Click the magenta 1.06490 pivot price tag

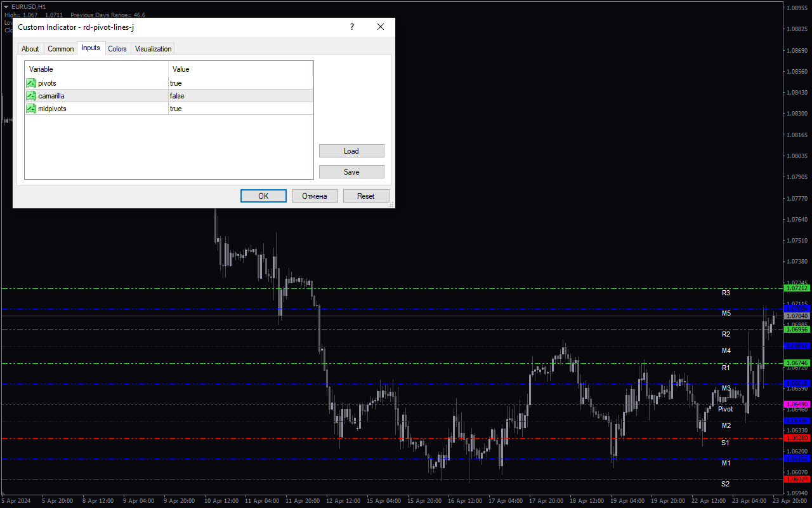tap(797, 404)
